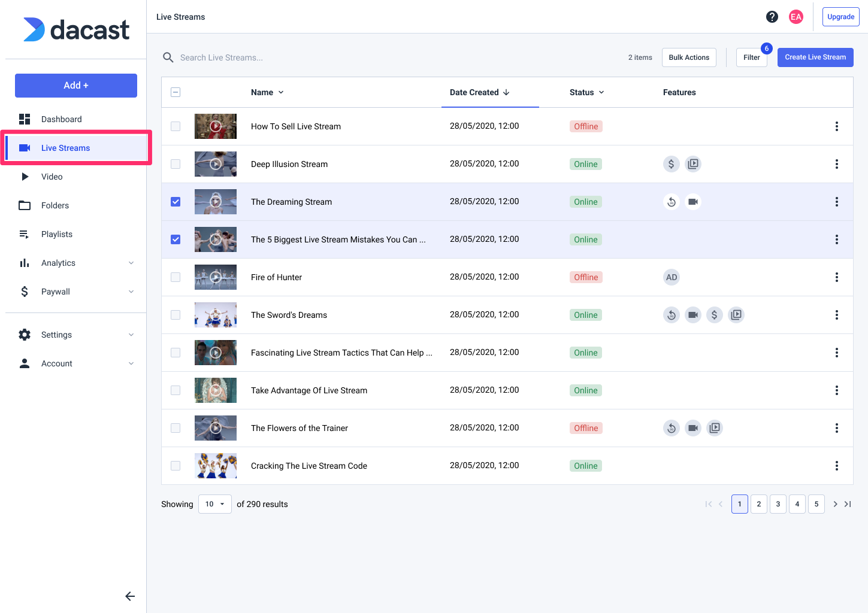Click the AD feature icon for Fire of Hunter
868x613 pixels.
coord(672,277)
